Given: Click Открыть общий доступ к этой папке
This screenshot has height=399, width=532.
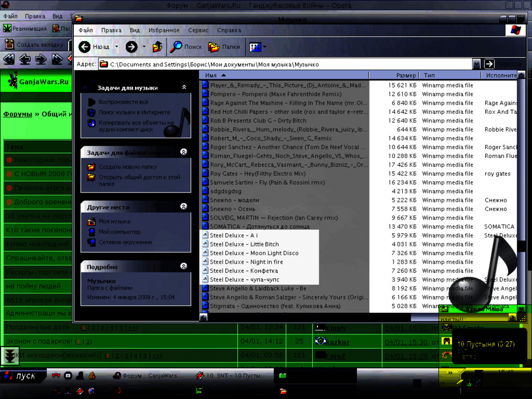Looking at the screenshot, I should [x=139, y=180].
